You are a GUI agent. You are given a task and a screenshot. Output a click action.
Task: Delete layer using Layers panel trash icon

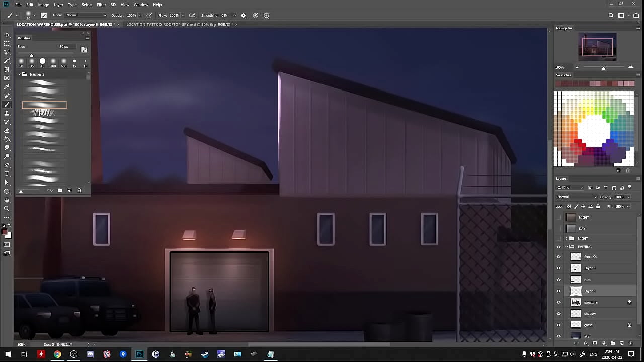(x=631, y=343)
